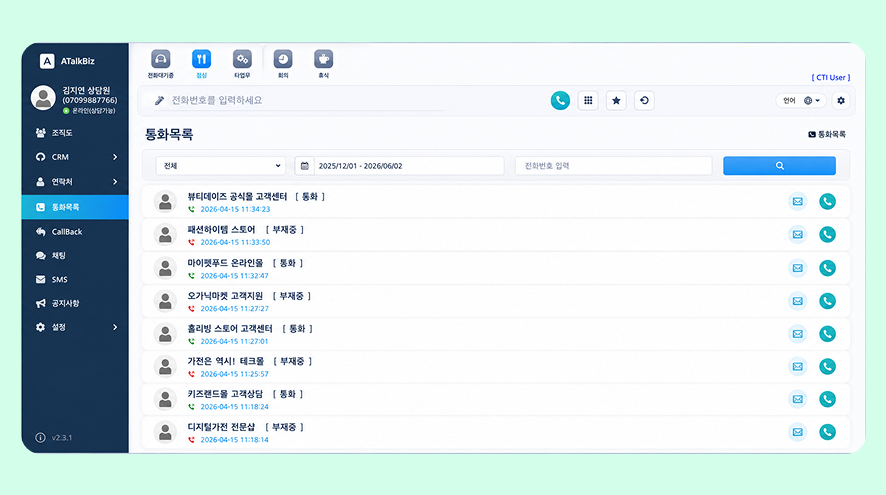Click the CTI User link
This screenshot has height=495, width=886.
click(x=831, y=77)
